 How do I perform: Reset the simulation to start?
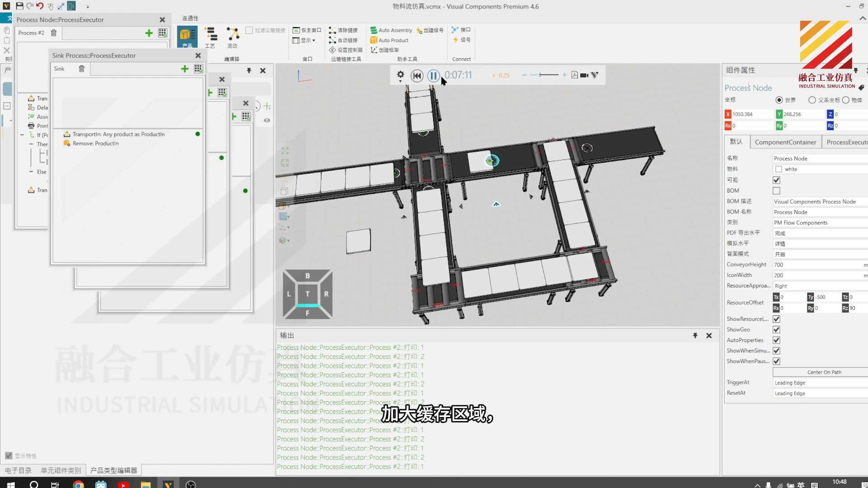[417, 75]
